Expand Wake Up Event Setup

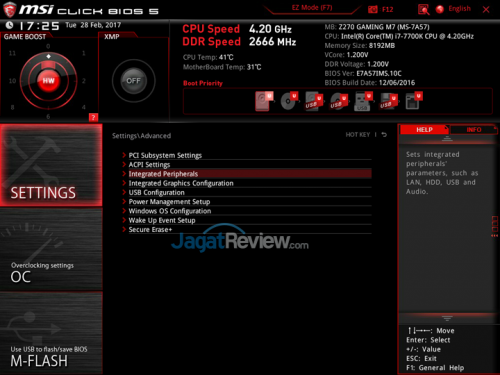click(x=247, y=220)
